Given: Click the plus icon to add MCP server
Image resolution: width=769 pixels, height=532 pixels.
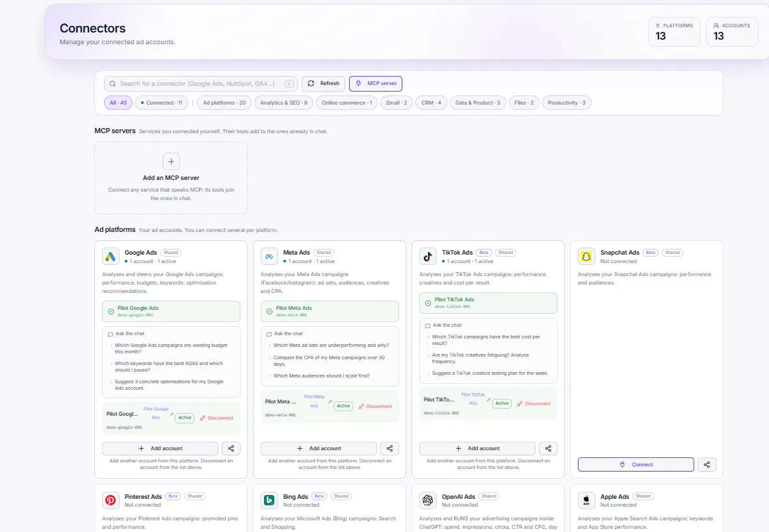Looking at the screenshot, I should [171, 161].
